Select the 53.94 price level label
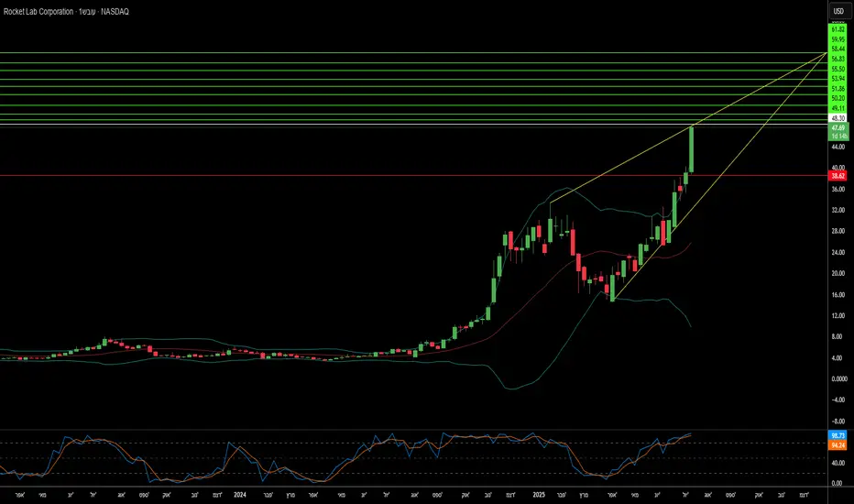Image resolution: width=854 pixels, height=504 pixels. point(838,79)
